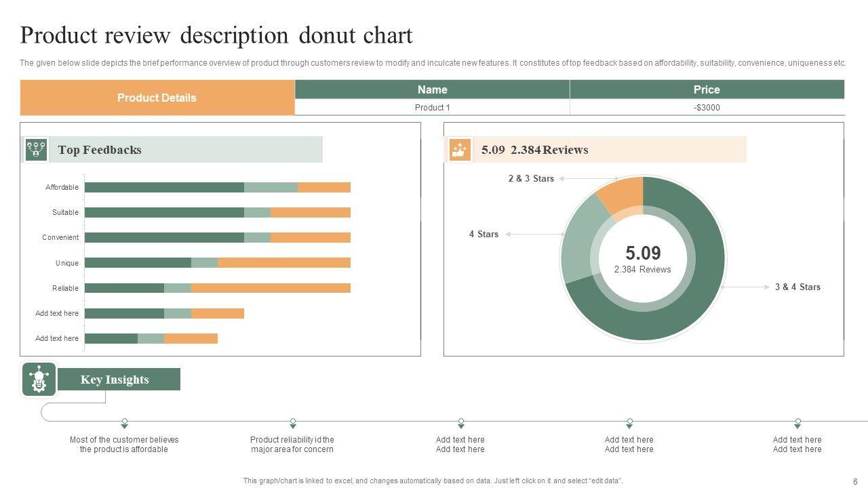
Task: Select the Name column header
Action: pos(432,89)
